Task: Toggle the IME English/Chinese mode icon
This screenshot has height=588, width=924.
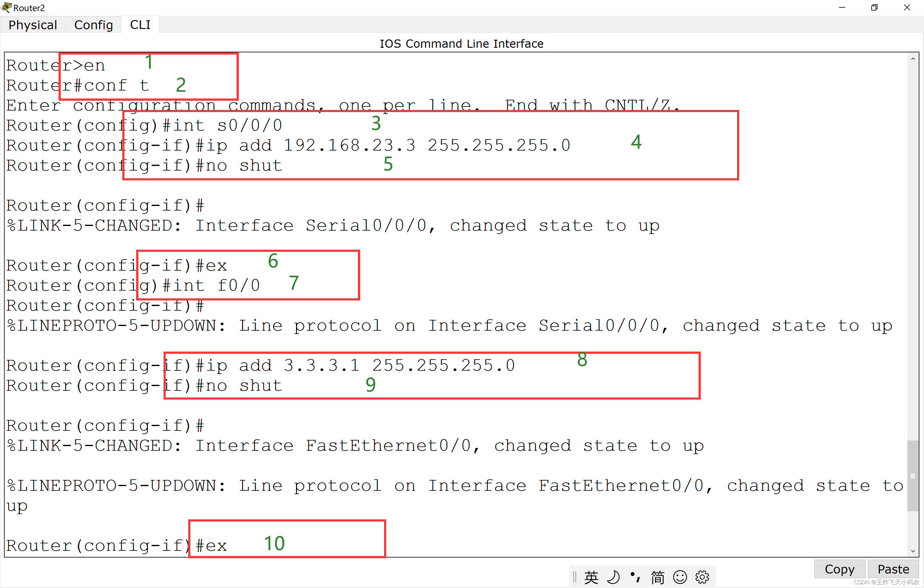Action: click(x=591, y=577)
